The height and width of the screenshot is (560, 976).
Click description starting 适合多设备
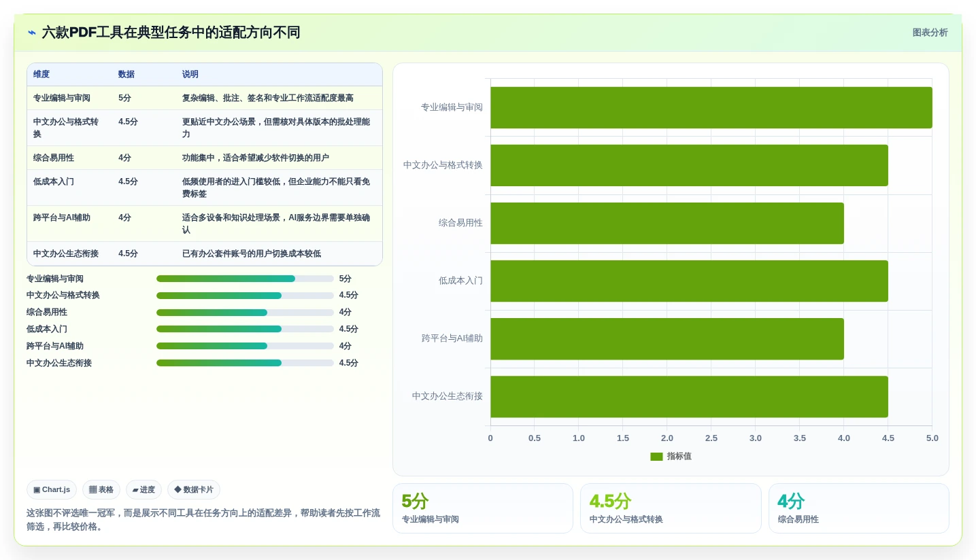coord(276,224)
